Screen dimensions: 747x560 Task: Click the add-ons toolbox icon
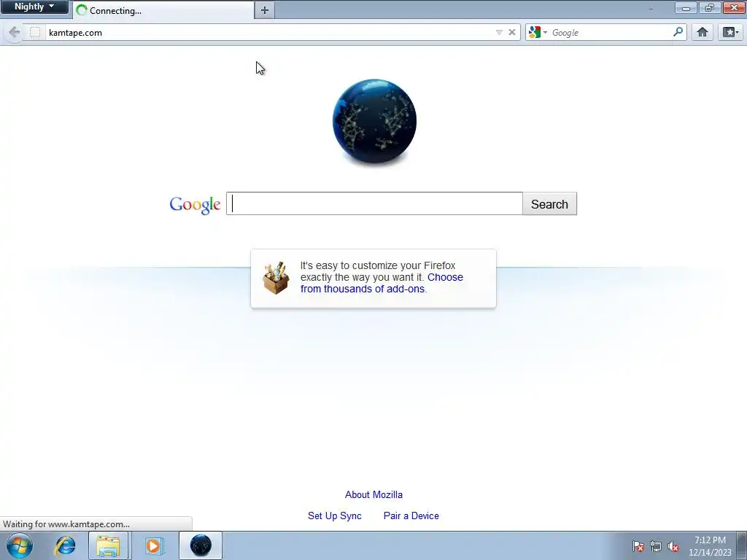[276, 278]
